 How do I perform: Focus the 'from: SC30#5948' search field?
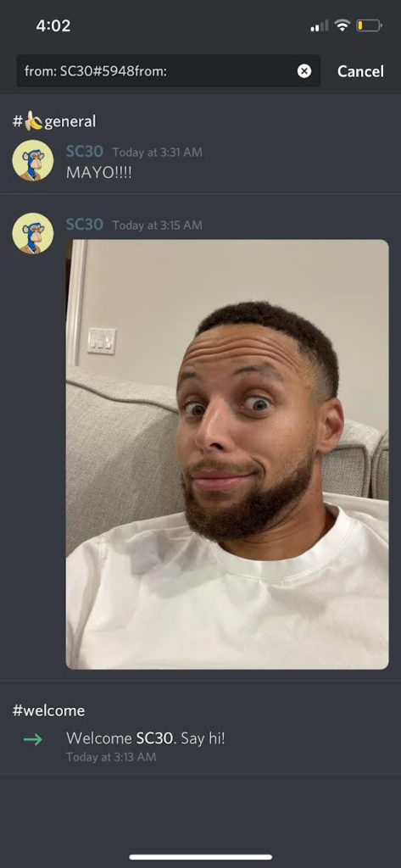pos(169,71)
